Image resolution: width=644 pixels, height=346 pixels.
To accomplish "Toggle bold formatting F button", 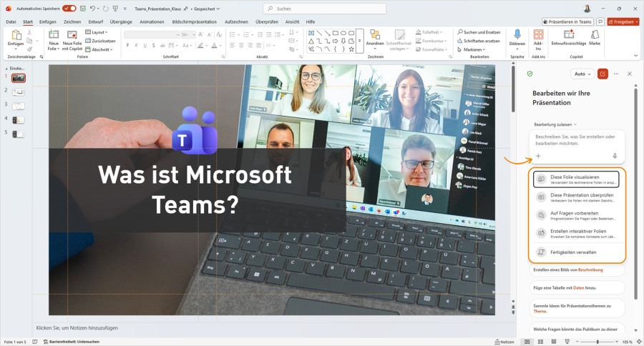I will (x=128, y=46).
